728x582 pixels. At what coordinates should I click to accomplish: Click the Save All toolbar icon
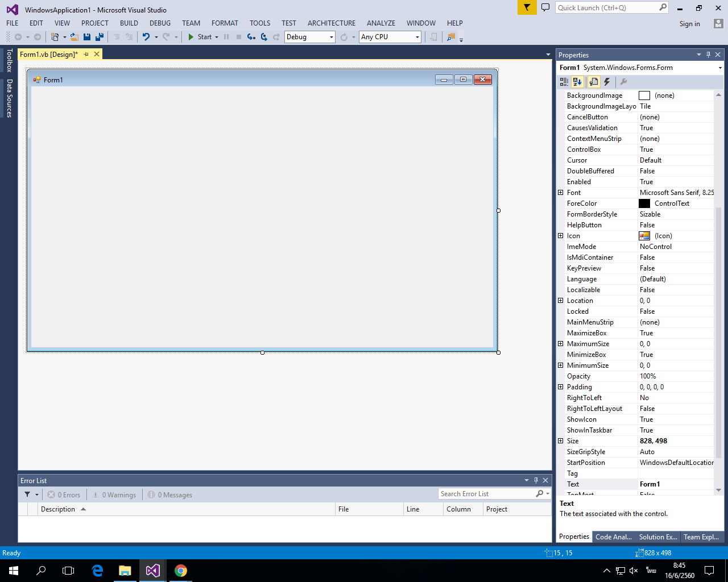100,37
